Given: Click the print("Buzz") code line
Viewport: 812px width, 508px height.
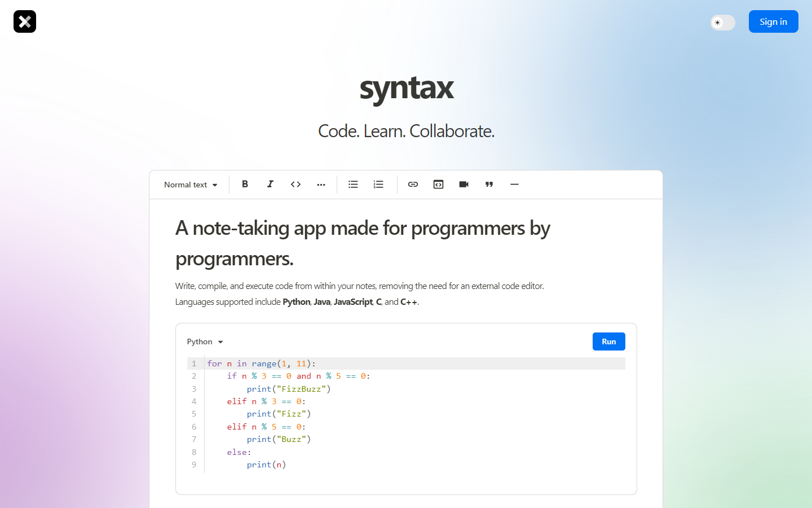Looking at the screenshot, I should click(279, 439).
